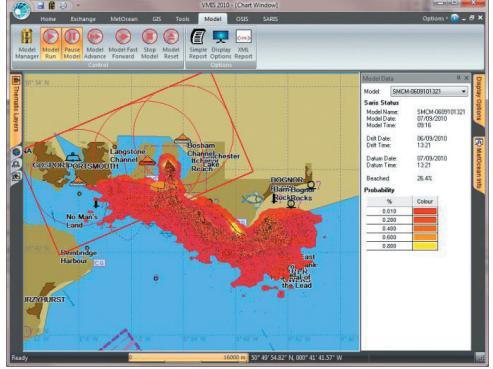The height and width of the screenshot is (369, 493).
Task: Open Display Options from ribbon
Action: pyautogui.click(x=221, y=44)
